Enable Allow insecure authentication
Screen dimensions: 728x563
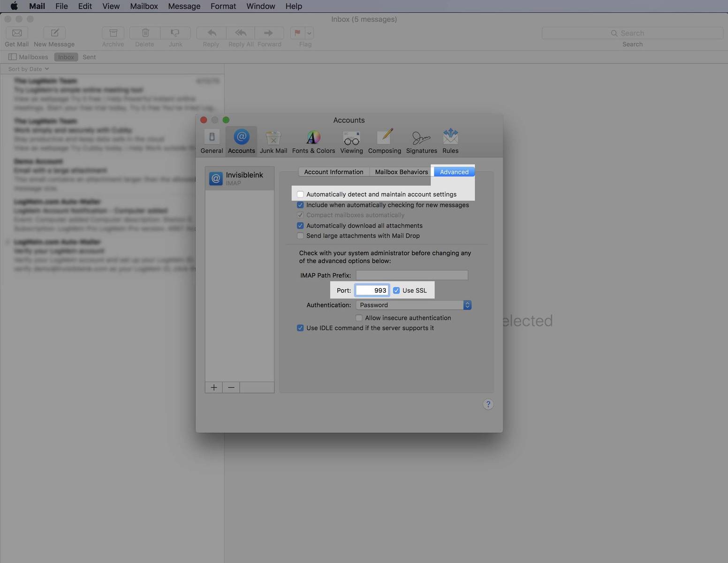coord(359,318)
